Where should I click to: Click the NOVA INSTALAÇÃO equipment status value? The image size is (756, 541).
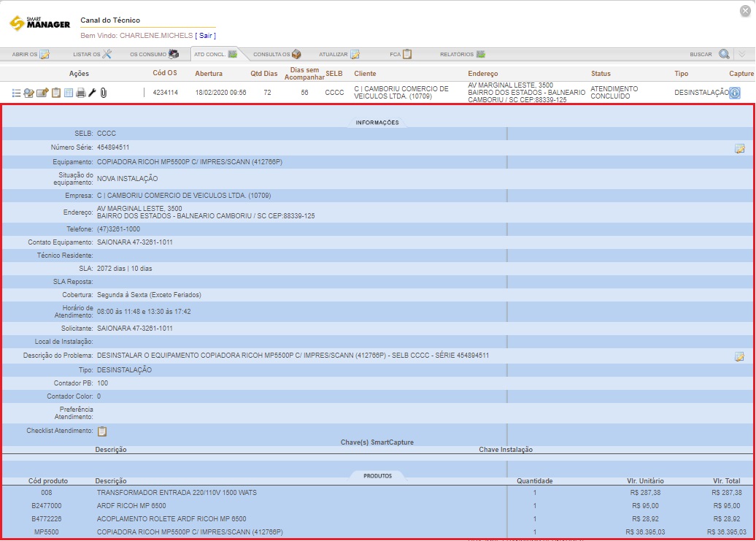tap(127, 179)
